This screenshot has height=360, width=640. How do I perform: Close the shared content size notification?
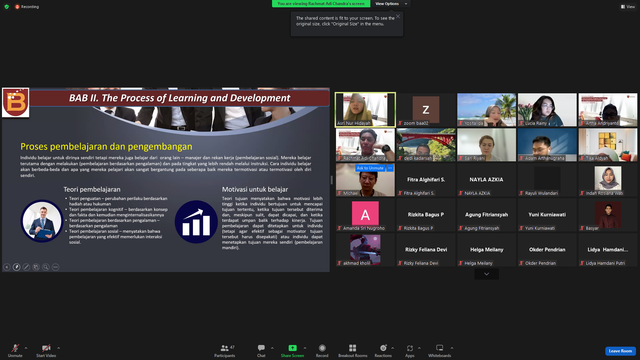pos(398,16)
